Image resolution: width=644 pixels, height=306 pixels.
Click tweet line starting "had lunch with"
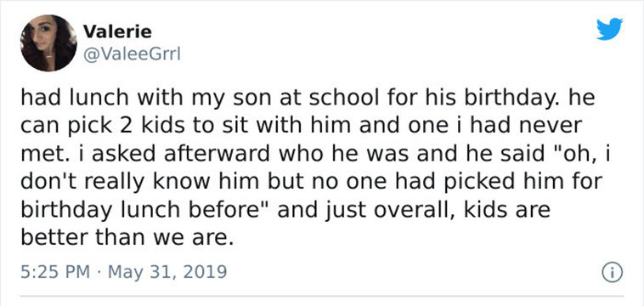click(308, 99)
